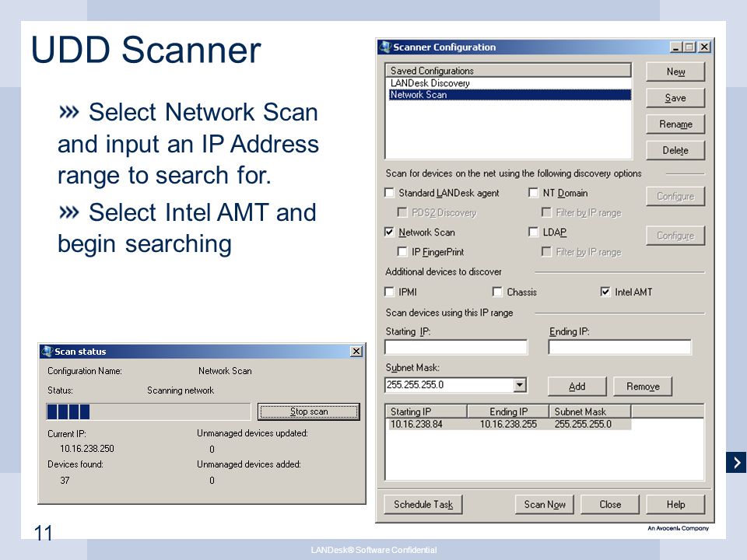This screenshot has width=747, height=560.
Task: Click the Starting IP column header
Action: pos(426,411)
